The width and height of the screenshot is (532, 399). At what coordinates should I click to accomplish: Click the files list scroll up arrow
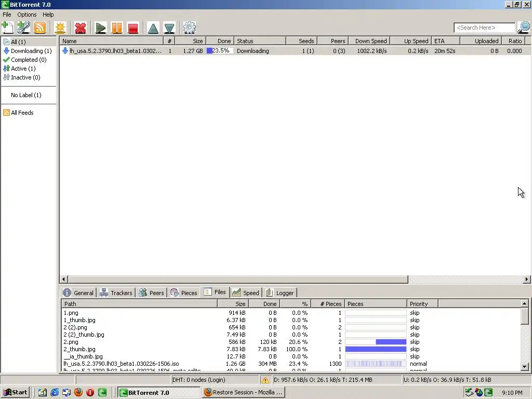click(525, 303)
